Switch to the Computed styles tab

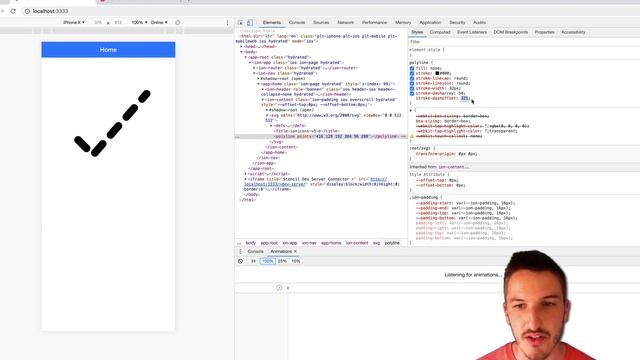[x=440, y=32]
